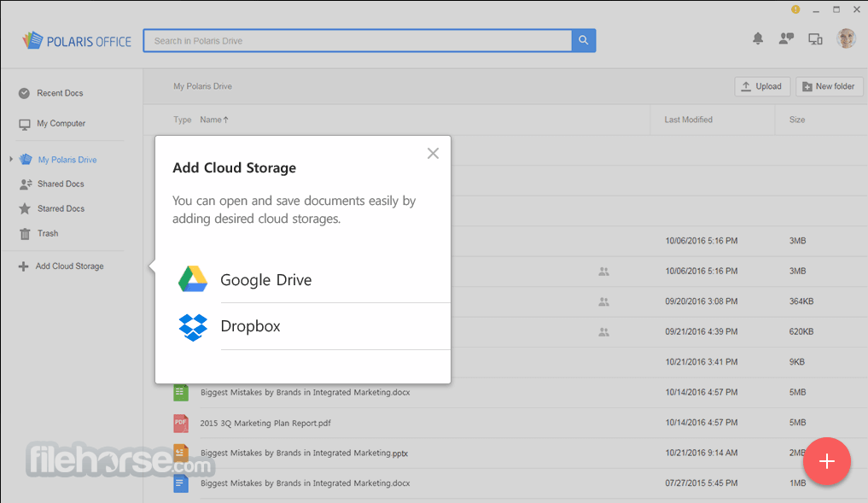Click My Polaris Drive breadcrumb
The height and width of the screenshot is (503, 868).
click(202, 86)
